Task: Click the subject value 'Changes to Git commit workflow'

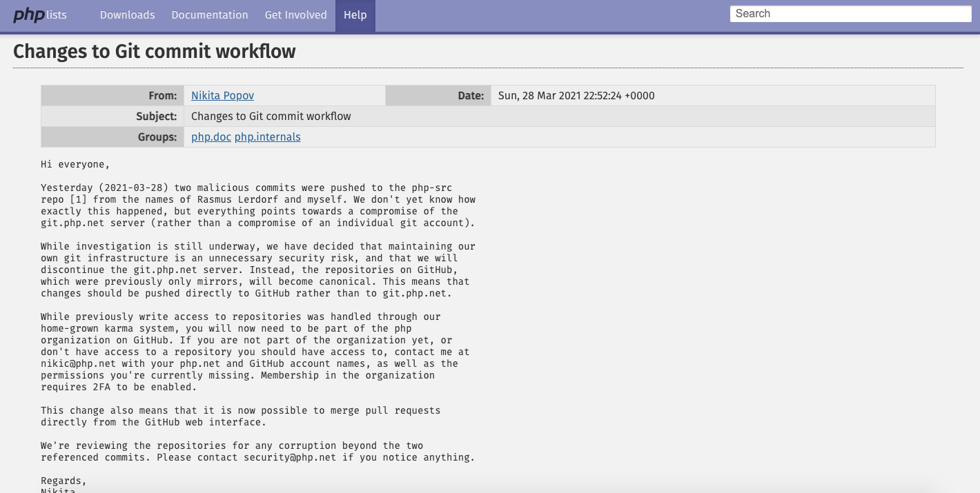Action: coord(271,117)
